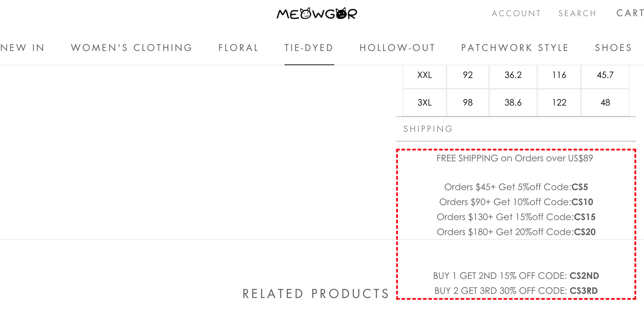View the CART

[x=630, y=13]
